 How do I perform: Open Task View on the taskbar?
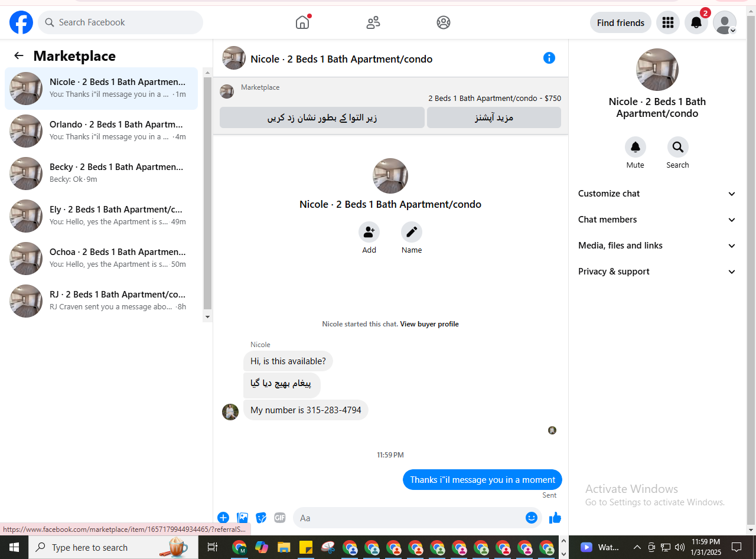pos(213,547)
